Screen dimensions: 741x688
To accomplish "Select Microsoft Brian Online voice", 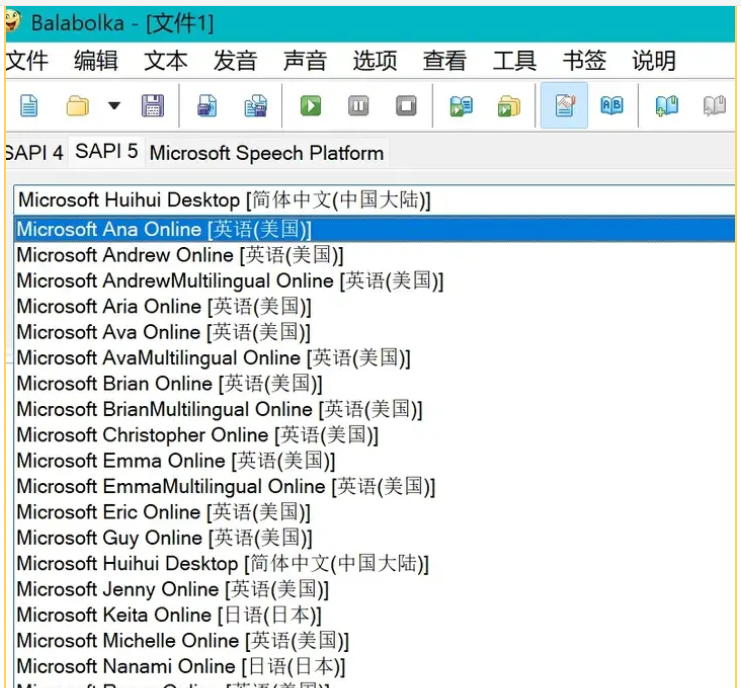I will point(374,384).
